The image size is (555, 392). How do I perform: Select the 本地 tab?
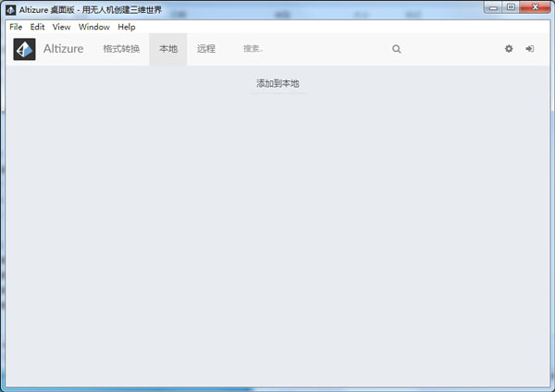coord(168,49)
